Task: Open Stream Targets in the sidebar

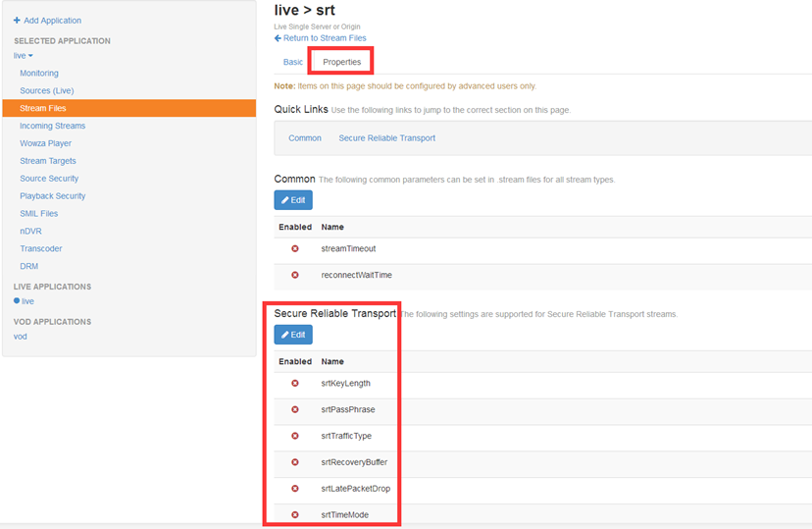Action: [x=48, y=161]
